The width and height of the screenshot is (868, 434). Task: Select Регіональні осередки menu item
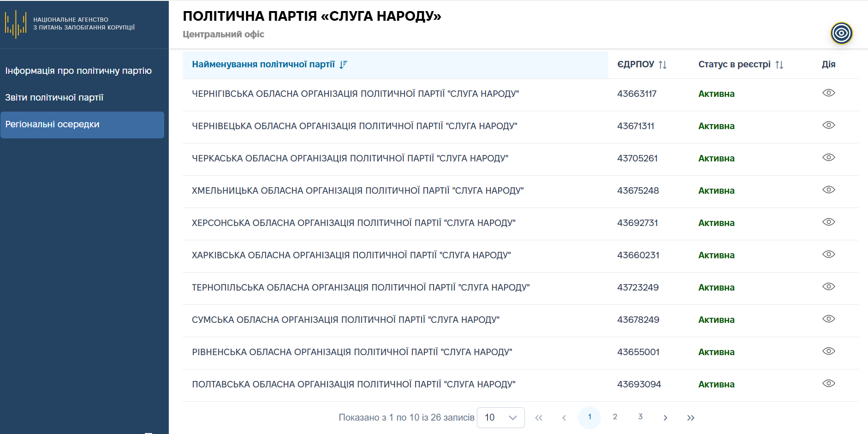[82, 125]
